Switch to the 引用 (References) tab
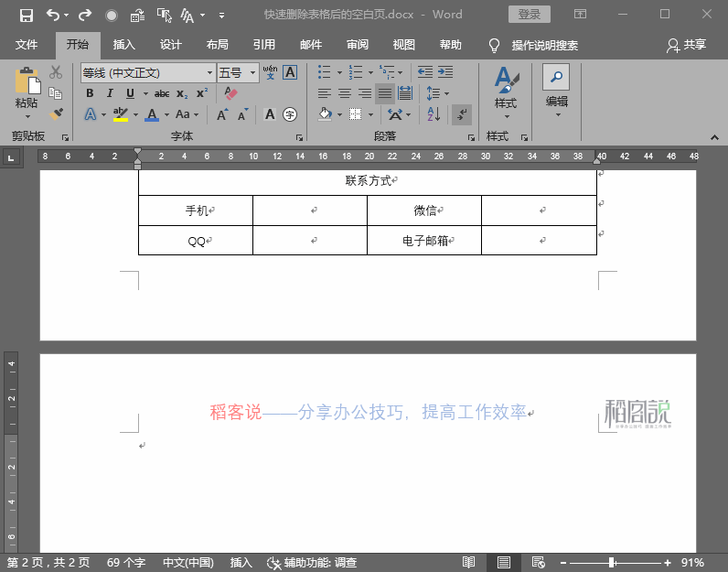The height and width of the screenshot is (572, 728). pos(264,45)
